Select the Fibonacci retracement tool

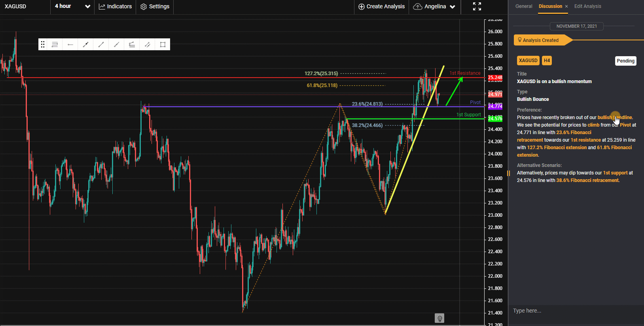click(132, 44)
